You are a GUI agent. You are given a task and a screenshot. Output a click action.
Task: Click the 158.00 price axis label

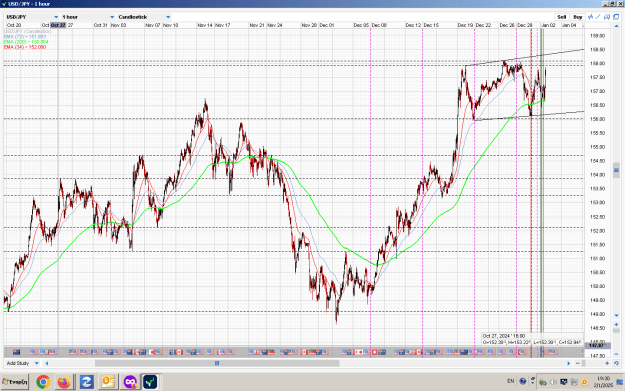tap(597, 63)
